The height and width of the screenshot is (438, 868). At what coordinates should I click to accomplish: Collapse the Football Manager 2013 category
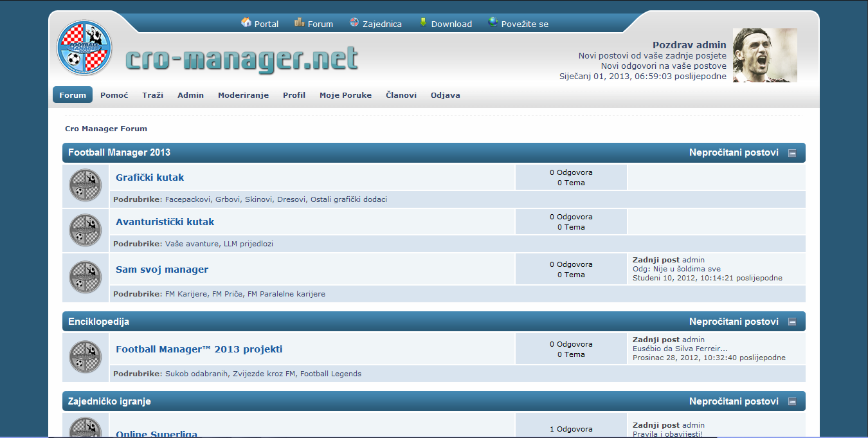[792, 153]
